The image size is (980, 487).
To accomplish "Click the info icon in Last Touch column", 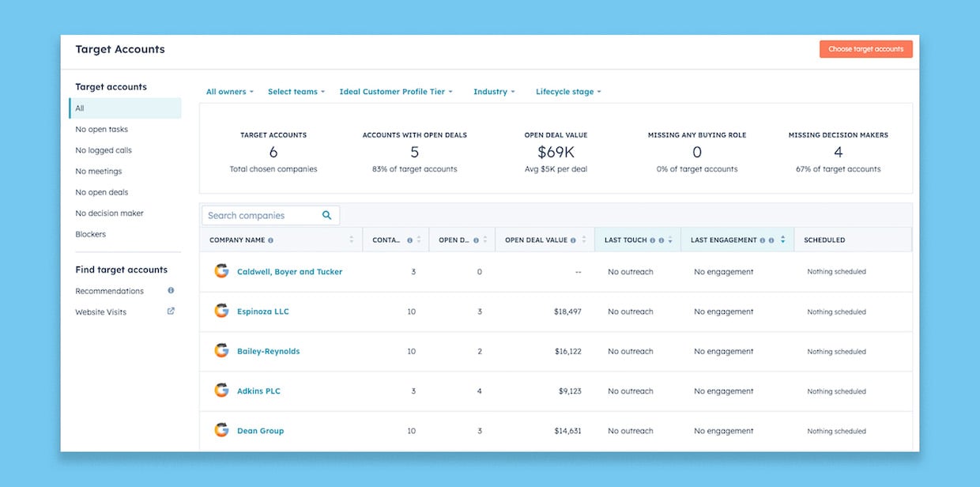I will tap(653, 240).
